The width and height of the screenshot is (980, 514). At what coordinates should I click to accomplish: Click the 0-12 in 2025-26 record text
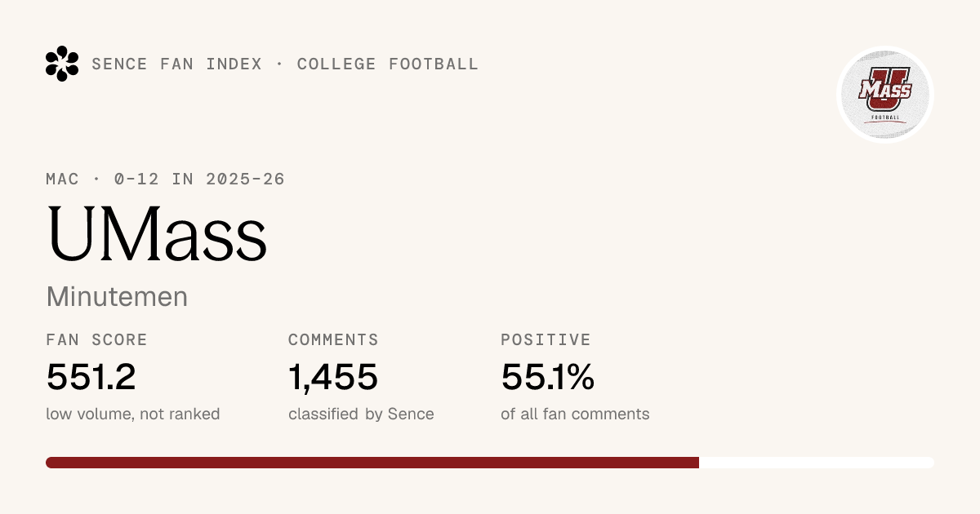coord(198,179)
